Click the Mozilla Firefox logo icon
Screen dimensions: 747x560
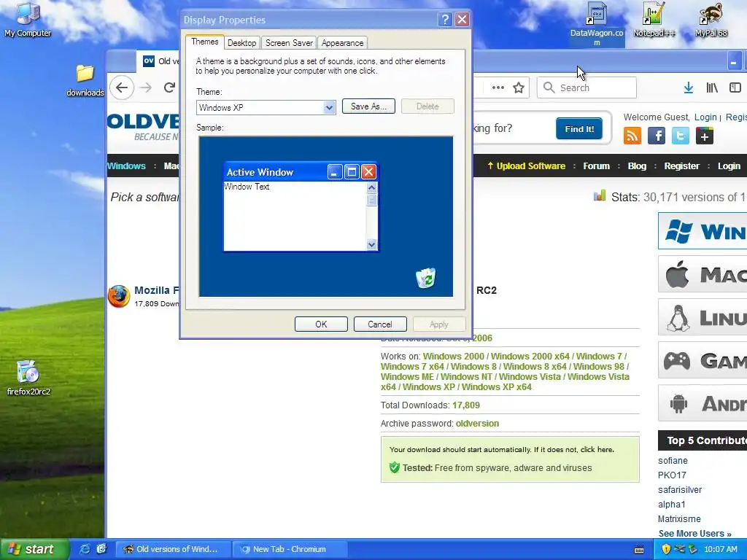119,296
